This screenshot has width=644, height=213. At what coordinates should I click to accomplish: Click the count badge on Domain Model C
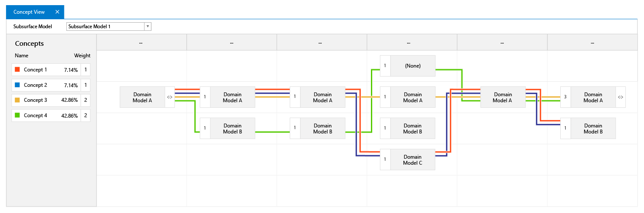pos(385,160)
